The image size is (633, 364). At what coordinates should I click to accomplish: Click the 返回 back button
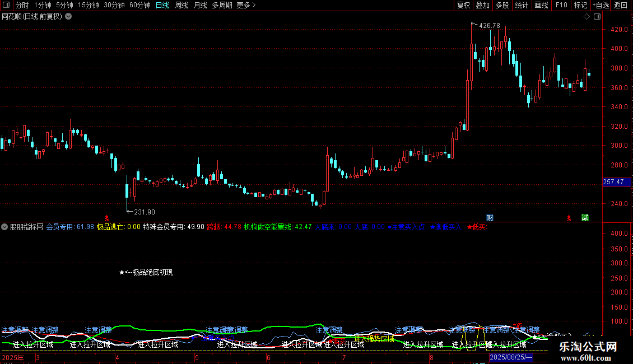(x=621, y=5)
